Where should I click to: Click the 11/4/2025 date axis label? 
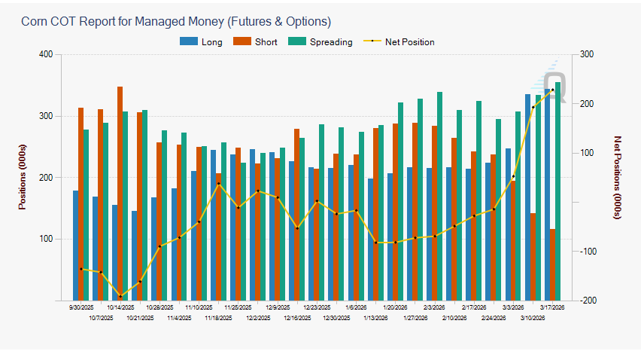[179, 318]
